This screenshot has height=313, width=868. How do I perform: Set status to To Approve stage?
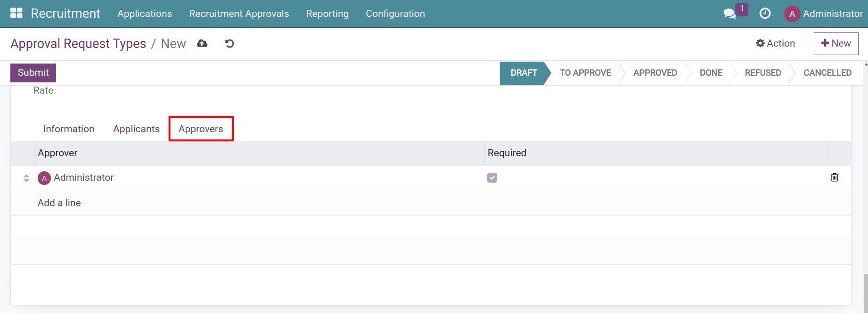585,73
